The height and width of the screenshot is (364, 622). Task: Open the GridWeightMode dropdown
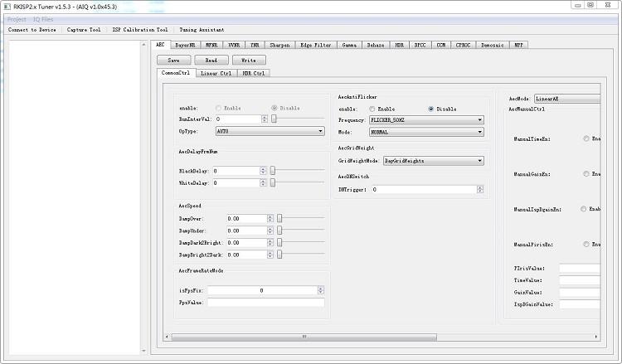(434, 161)
